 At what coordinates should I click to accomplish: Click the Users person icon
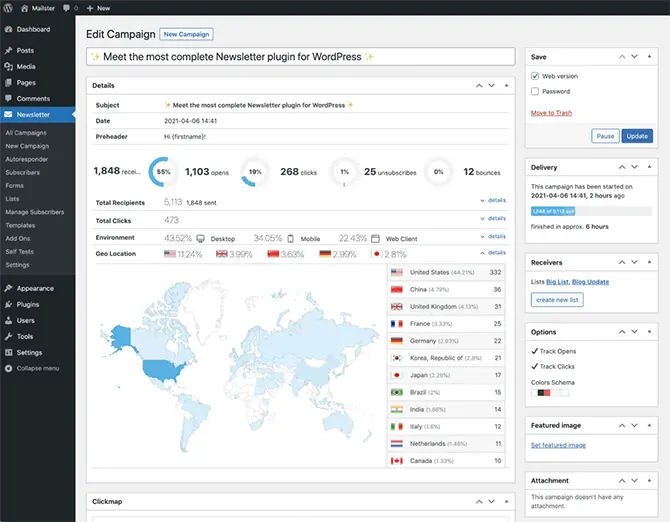pyautogui.click(x=8, y=320)
